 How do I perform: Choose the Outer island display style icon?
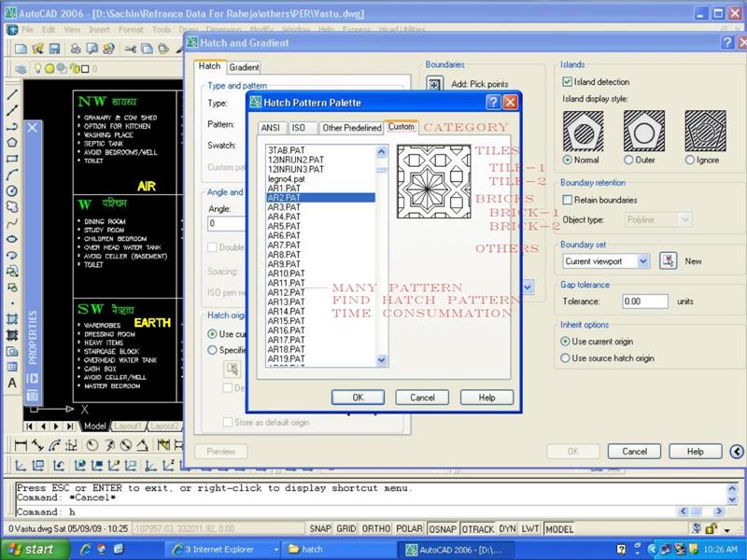coord(643,131)
